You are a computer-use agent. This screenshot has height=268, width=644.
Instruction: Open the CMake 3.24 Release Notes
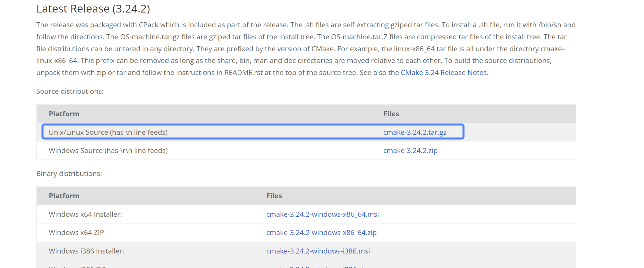(x=443, y=72)
